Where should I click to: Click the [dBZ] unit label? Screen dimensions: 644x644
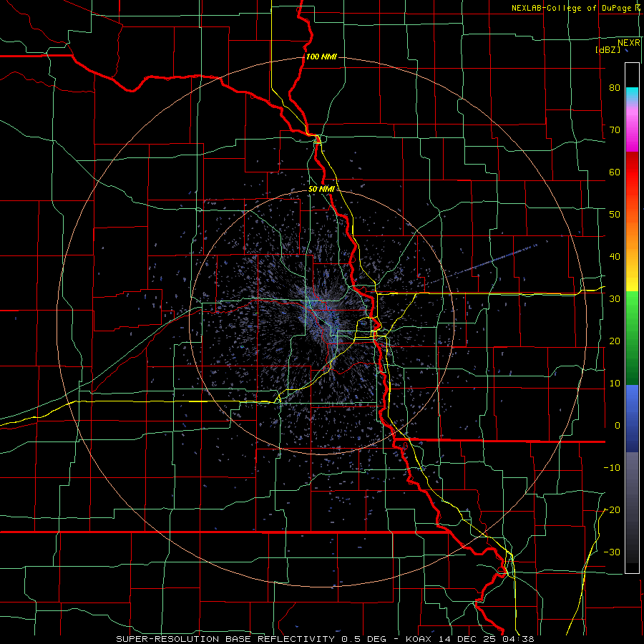click(x=608, y=49)
